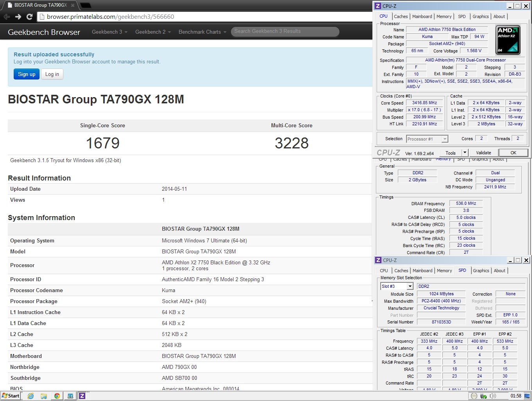The width and height of the screenshot is (532, 401).
Task: Click the arrow next to the Tools button
Action: pyautogui.click(x=465, y=153)
